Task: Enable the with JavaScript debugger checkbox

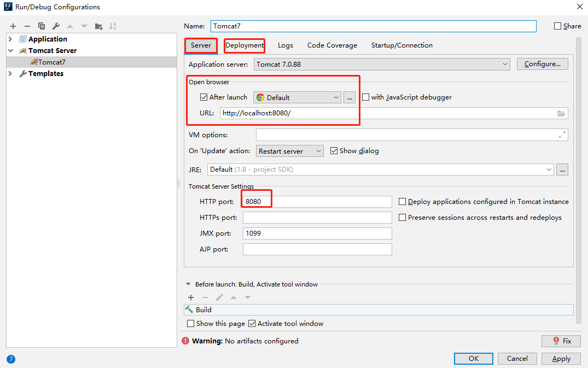Action: coord(365,97)
